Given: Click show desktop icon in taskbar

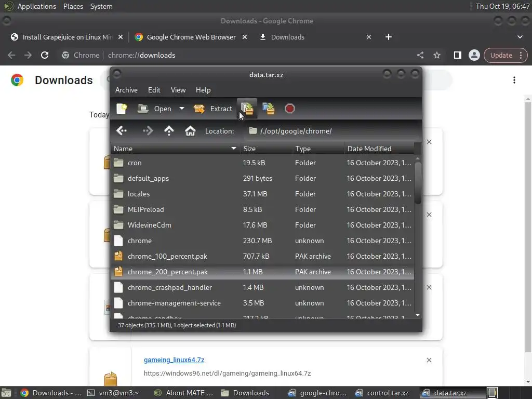Looking at the screenshot, I should 5,393.
